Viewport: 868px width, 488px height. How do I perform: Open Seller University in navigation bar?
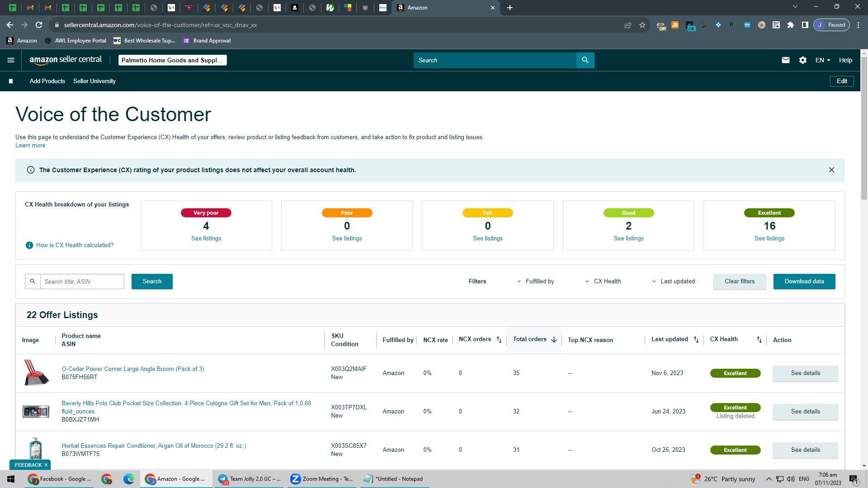click(94, 81)
